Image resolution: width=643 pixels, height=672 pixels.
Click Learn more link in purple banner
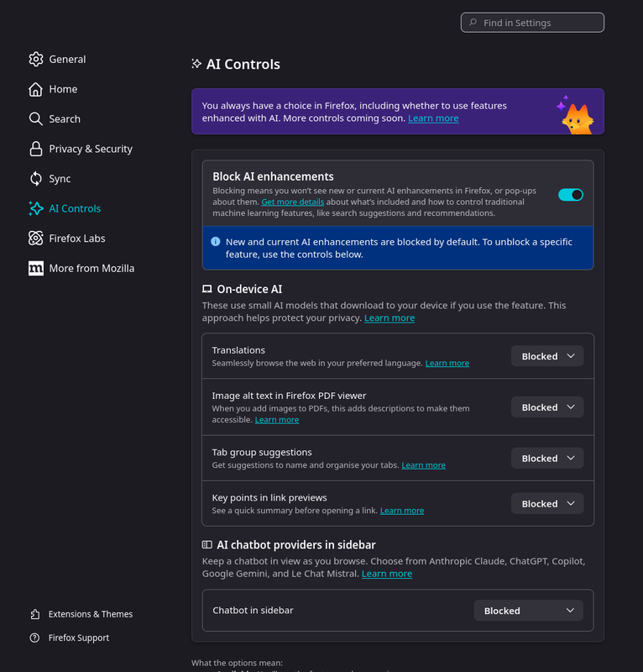click(433, 118)
